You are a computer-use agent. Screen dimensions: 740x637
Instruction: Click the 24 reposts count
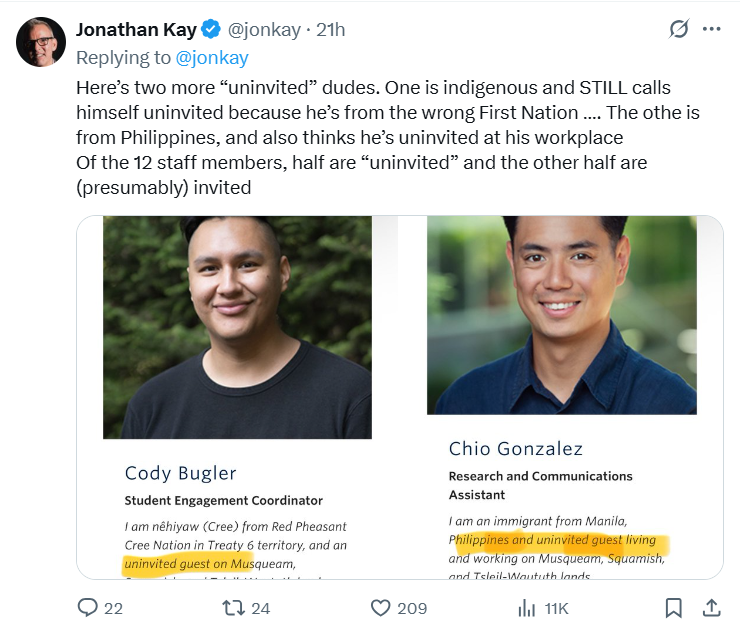coord(260,608)
